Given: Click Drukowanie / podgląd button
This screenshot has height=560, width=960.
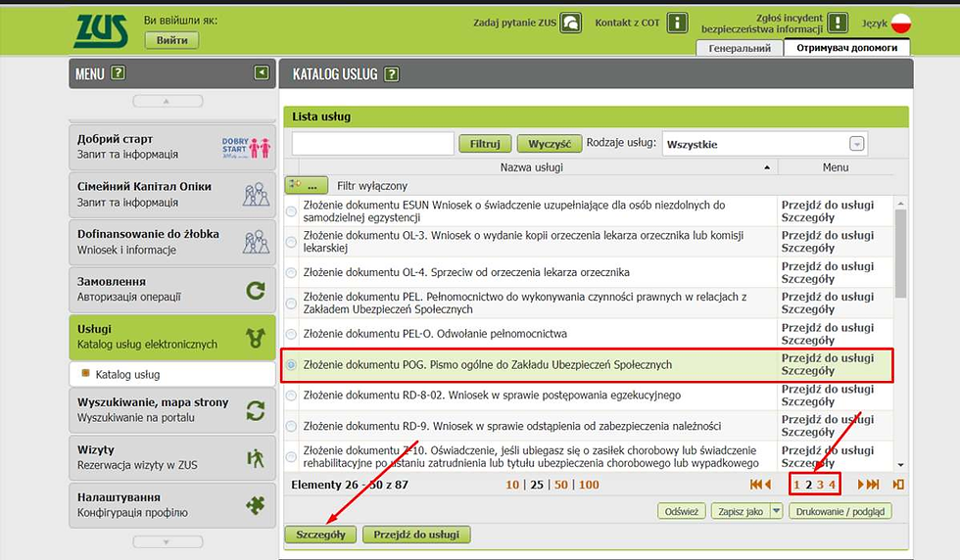Looking at the screenshot, I should 840,511.
